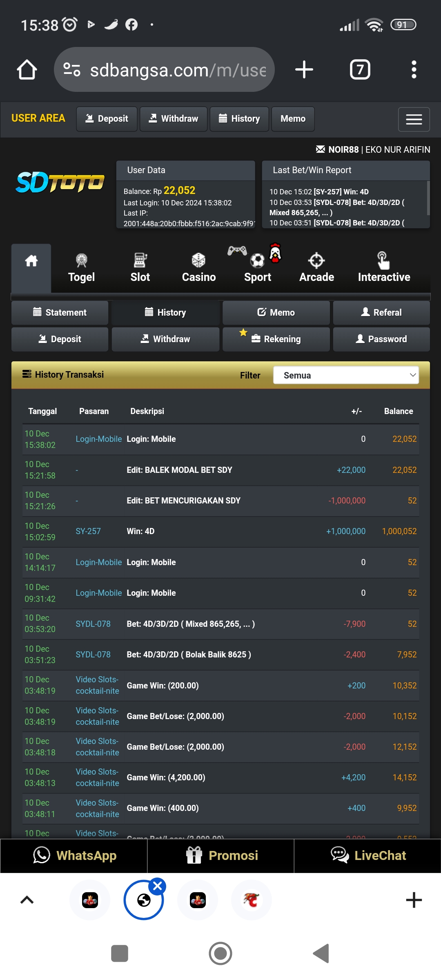Open a new browser tab with plus icon

pyautogui.click(x=304, y=69)
